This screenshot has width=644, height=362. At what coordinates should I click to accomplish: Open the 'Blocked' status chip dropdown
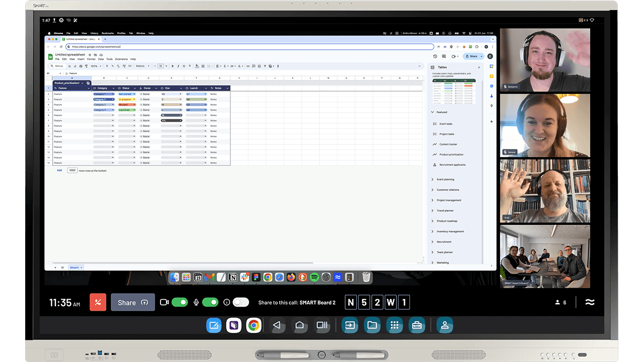pos(134,105)
